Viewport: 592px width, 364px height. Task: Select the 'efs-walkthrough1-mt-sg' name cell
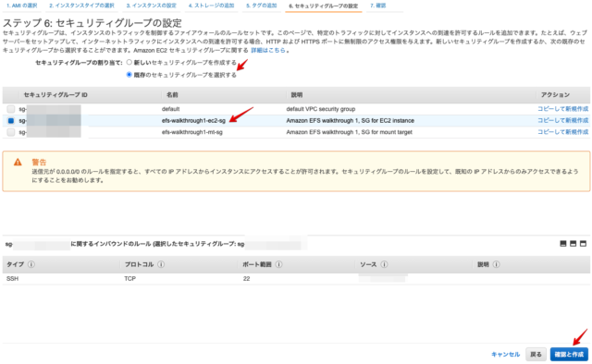192,132
